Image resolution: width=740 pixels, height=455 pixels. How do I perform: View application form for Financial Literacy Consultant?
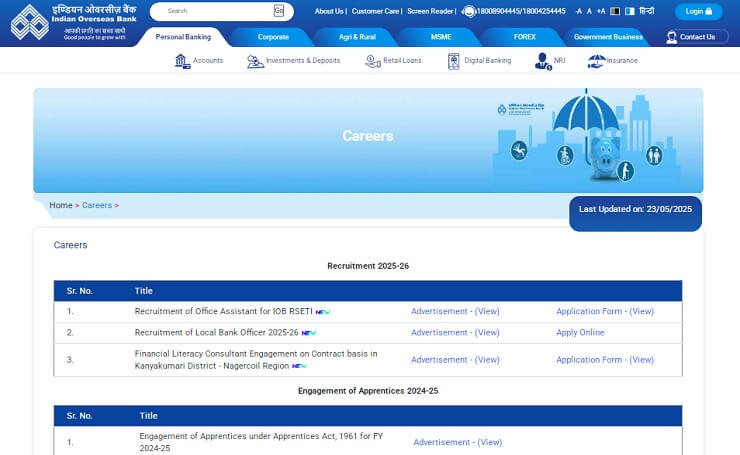(x=605, y=360)
